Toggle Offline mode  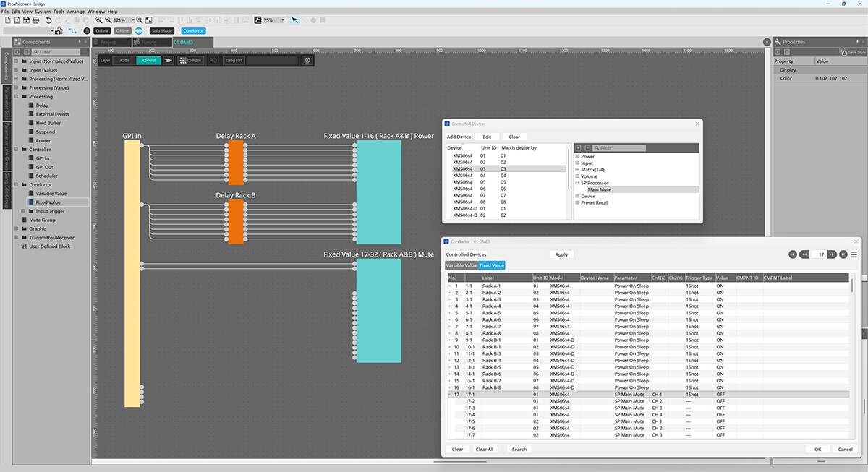(122, 31)
